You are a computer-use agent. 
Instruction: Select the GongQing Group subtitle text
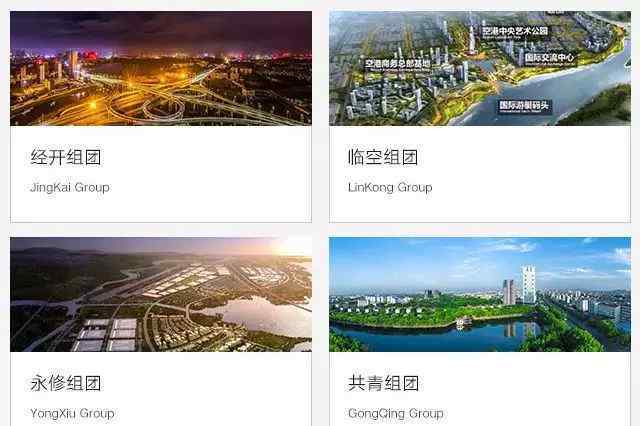(396, 413)
